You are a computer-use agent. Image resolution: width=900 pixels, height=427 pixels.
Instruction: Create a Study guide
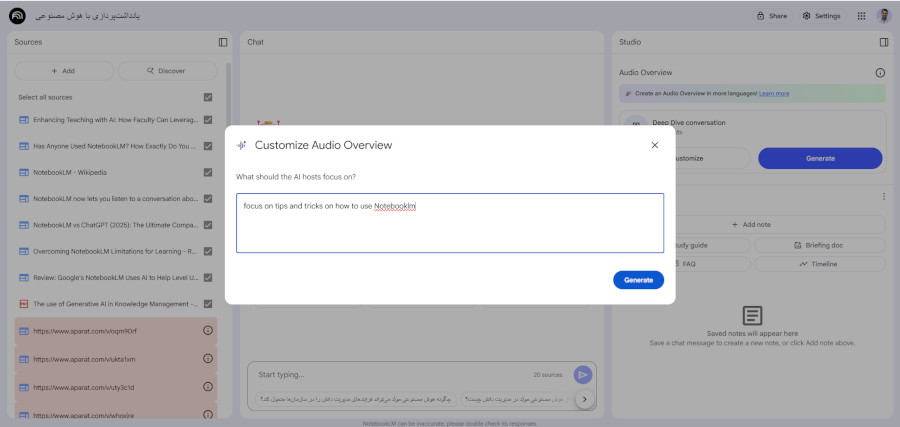[685, 245]
